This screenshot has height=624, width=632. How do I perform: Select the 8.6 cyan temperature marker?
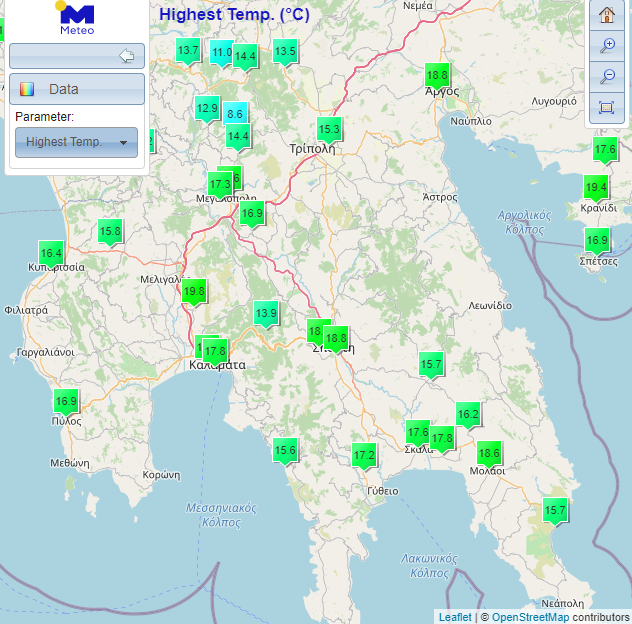[x=235, y=114]
